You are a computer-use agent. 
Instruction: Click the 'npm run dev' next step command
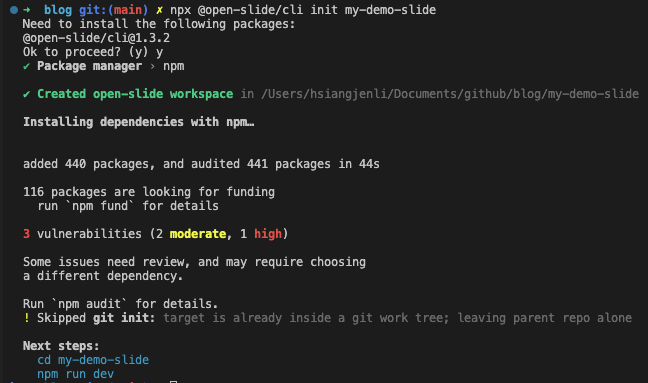pyautogui.click(x=76, y=374)
